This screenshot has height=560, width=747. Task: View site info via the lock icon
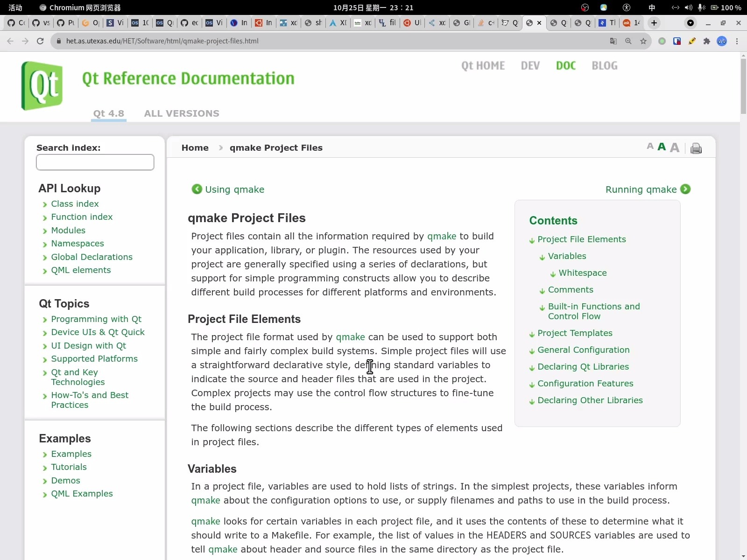[x=58, y=41]
